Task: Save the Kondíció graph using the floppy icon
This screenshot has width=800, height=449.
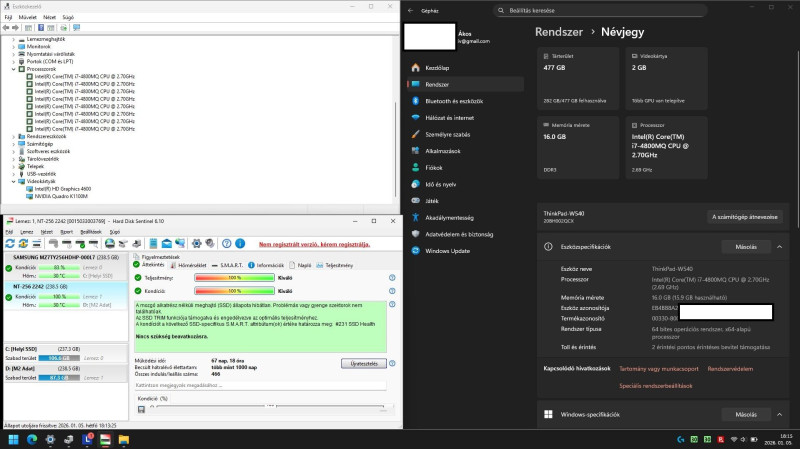Action: 141,409
